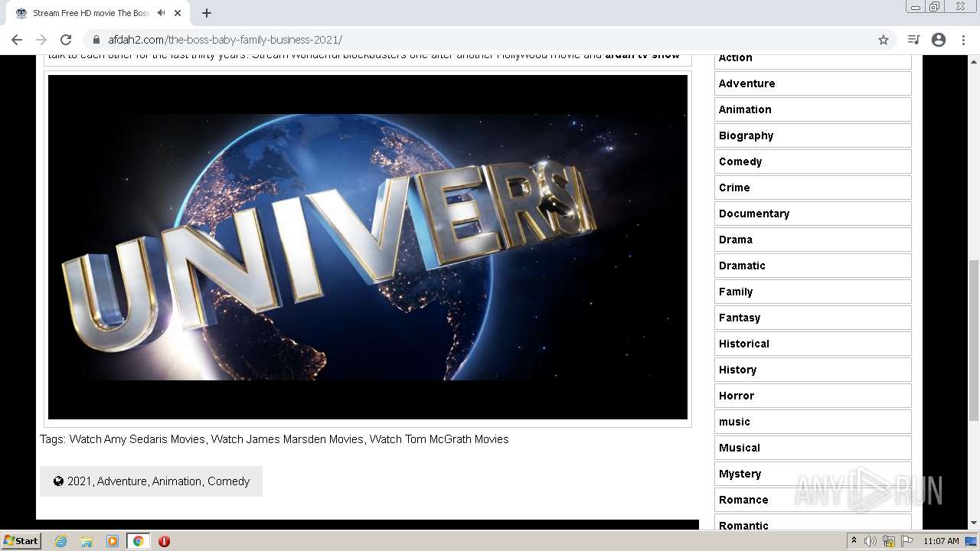Select Comedy genre in sidebar
This screenshot has width=980, height=551.
click(813, 161)
